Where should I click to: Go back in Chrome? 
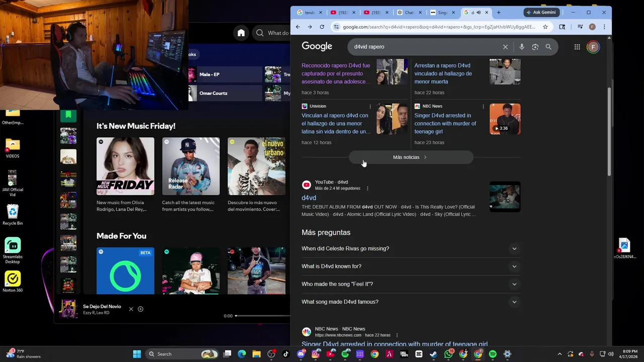(298, 27)
